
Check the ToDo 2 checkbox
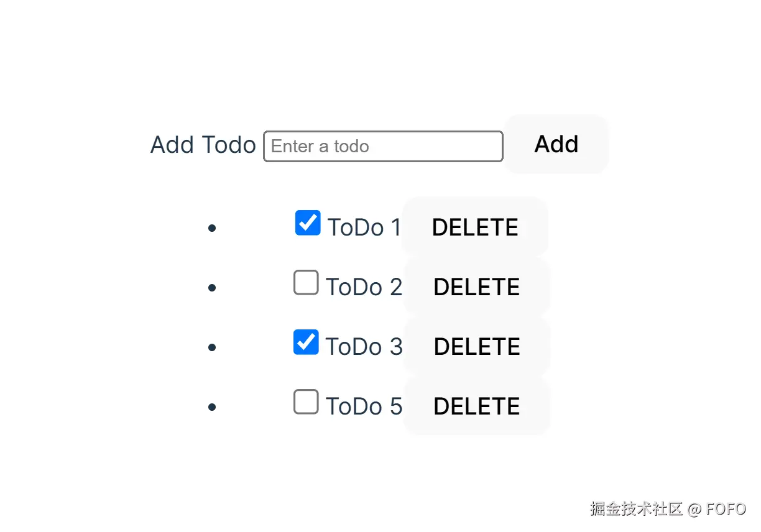click(306, 282)
